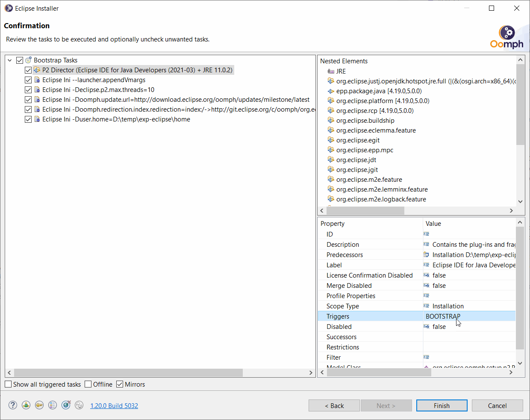Enable the Offline checkbox
The image size is (530, 420).
point(88,384)
